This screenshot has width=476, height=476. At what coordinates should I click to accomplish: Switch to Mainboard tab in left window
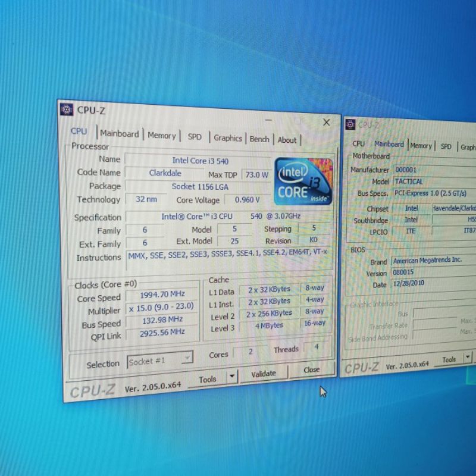[120, 134]
